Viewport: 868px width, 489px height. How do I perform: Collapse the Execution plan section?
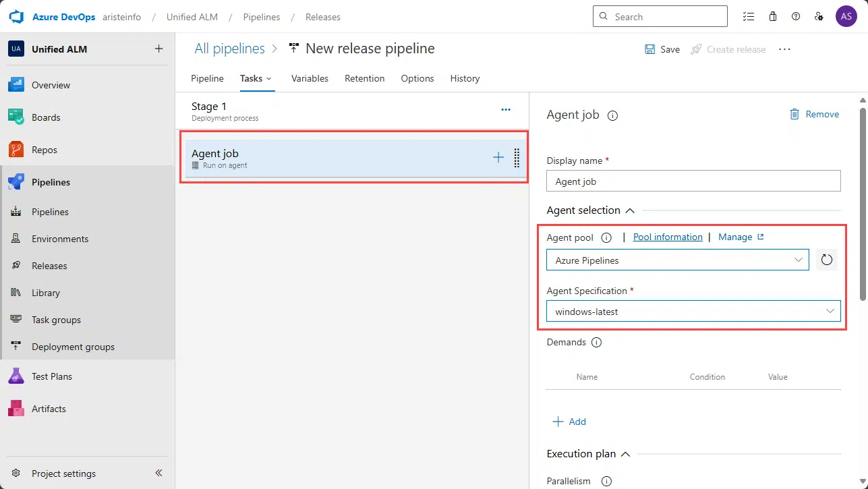(625, 454)
